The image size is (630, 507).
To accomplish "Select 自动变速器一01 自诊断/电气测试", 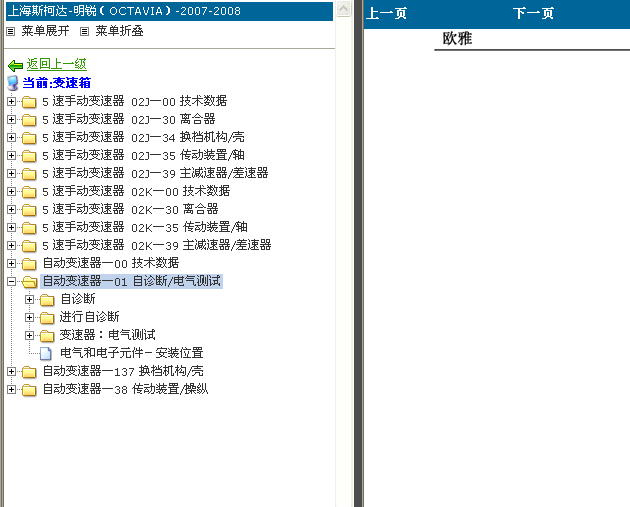I will coord(132,281).
